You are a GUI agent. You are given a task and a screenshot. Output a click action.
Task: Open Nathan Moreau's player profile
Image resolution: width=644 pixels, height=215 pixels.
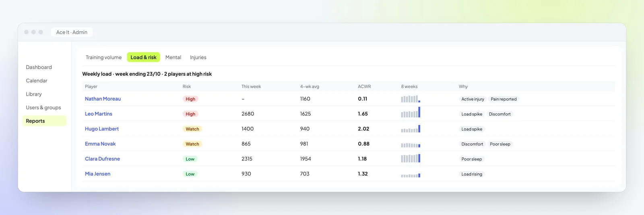point(103,99)
